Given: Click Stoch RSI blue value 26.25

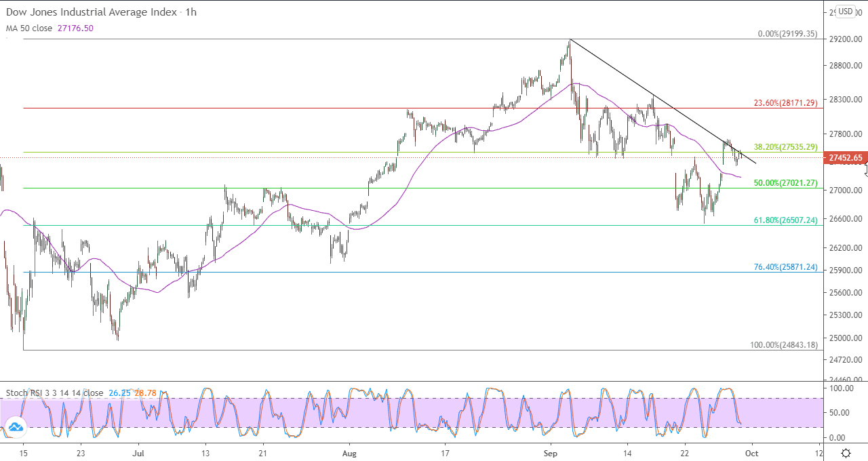Looking at the screenshot, I should (121, 393).
